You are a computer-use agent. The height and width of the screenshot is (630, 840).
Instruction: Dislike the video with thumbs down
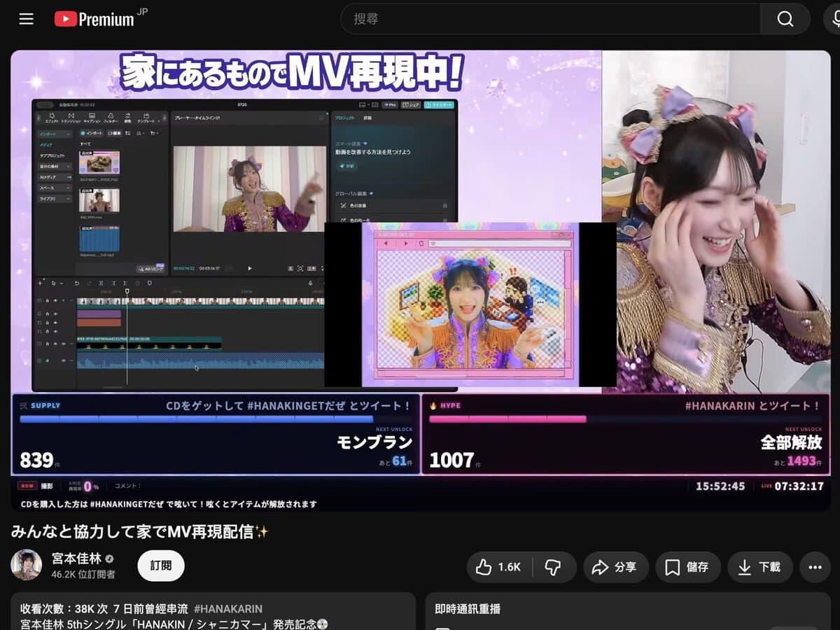click(554, 567)
